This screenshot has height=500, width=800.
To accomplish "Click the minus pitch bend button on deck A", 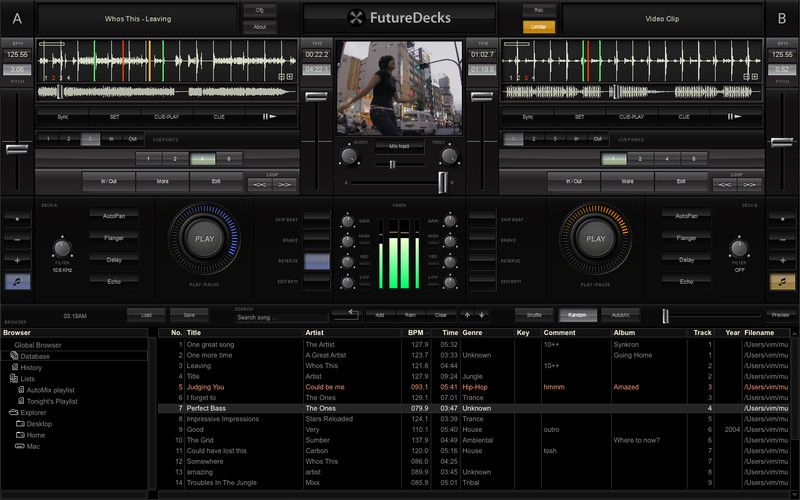I will pyautogui.click(x=17, y=239).
